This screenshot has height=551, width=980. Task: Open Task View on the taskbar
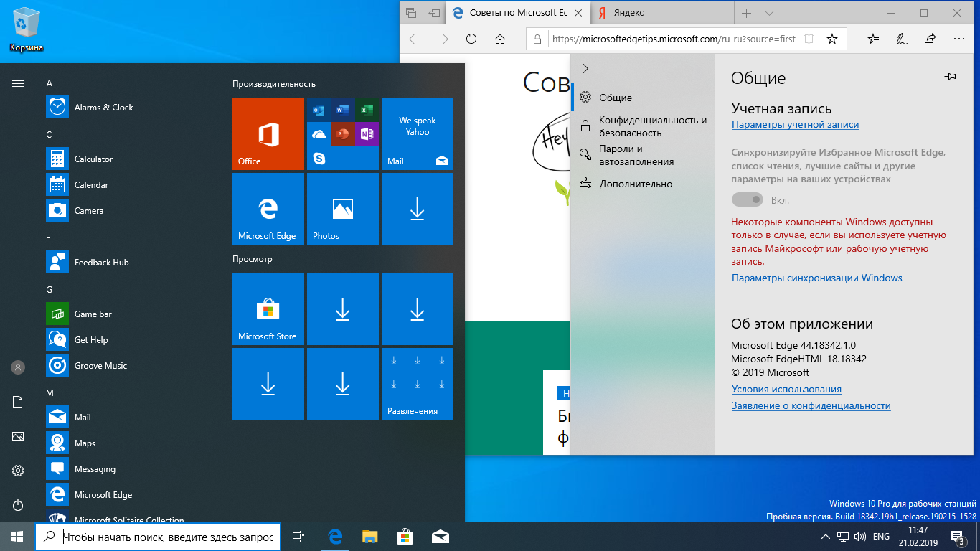299,537
